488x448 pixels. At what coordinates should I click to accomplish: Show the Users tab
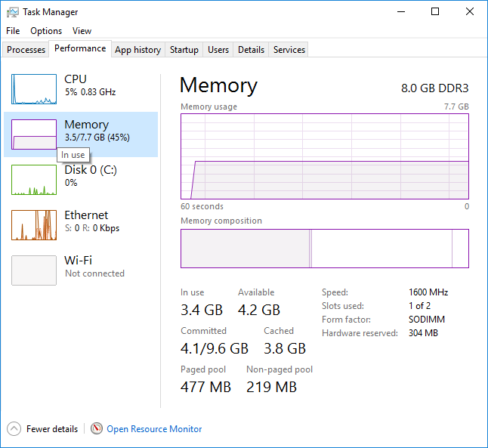tap(218, 50)
